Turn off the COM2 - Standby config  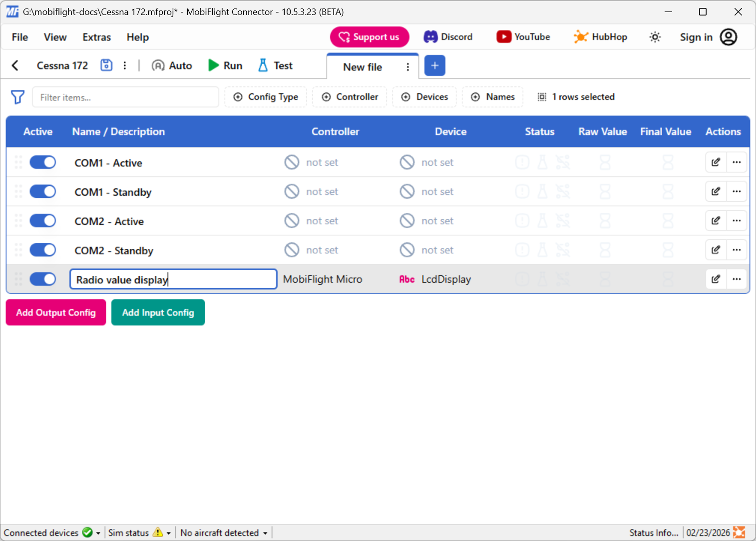pos(42,250)
